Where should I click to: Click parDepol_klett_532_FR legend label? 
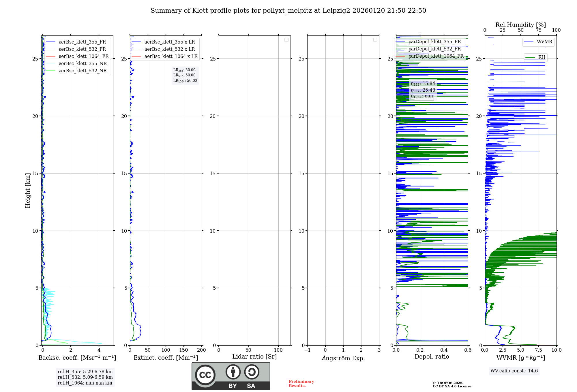(x=434, y=49)
